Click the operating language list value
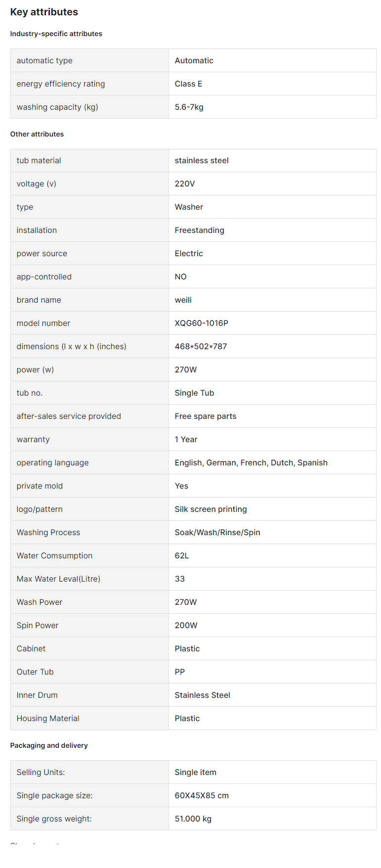This screenshot has width=381, height=868. (251, 462)
